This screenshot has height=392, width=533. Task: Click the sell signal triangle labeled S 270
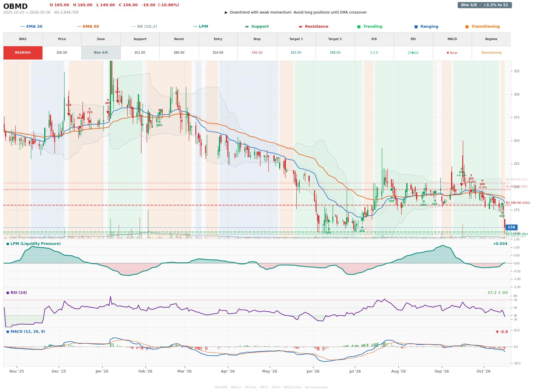(90, 122)
